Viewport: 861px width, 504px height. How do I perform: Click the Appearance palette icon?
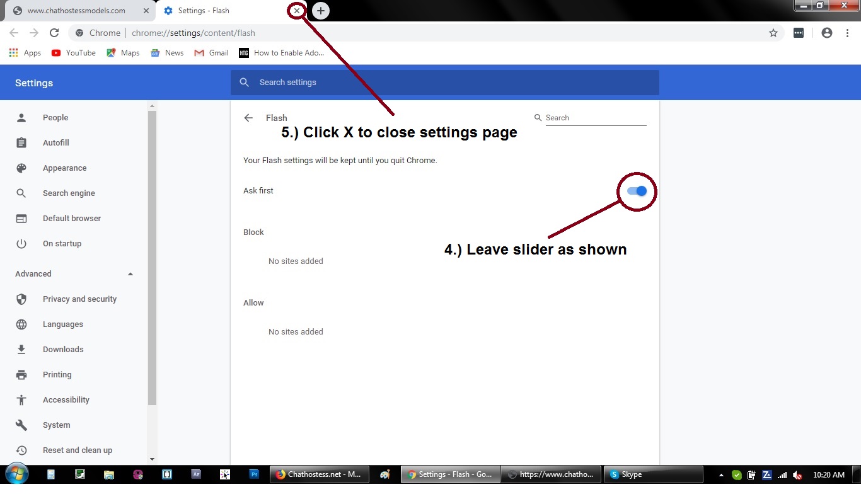point(21,168)
